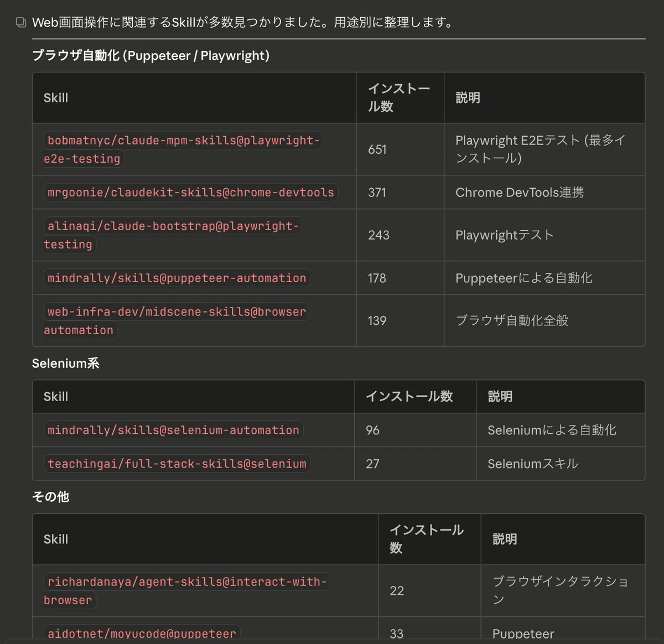Click the description Chrome DevTools連携
This screenshot has height=644, width=664.
(x=520, y=193)
